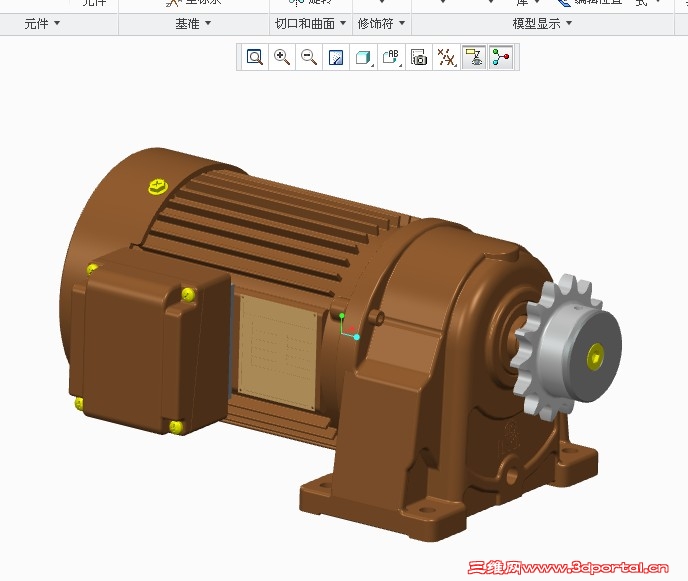
Task: Click the Refit view icon
Action: click(x=255, y=57)
